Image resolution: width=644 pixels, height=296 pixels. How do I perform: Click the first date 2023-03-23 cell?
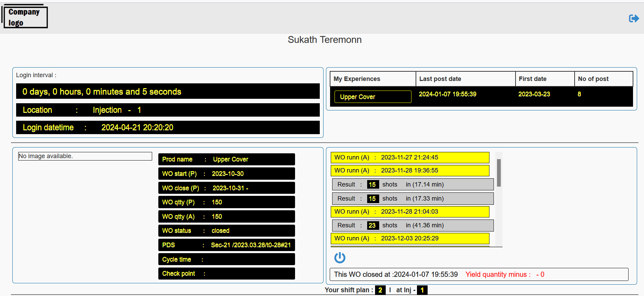(x=534, y=94)
